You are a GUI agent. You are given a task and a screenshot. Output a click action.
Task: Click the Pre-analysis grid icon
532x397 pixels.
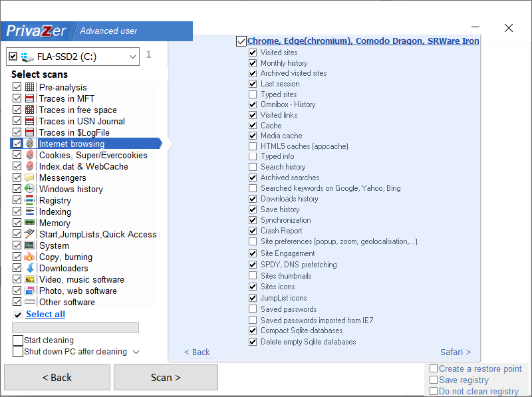pyautogui.click(x=29, y=87)
